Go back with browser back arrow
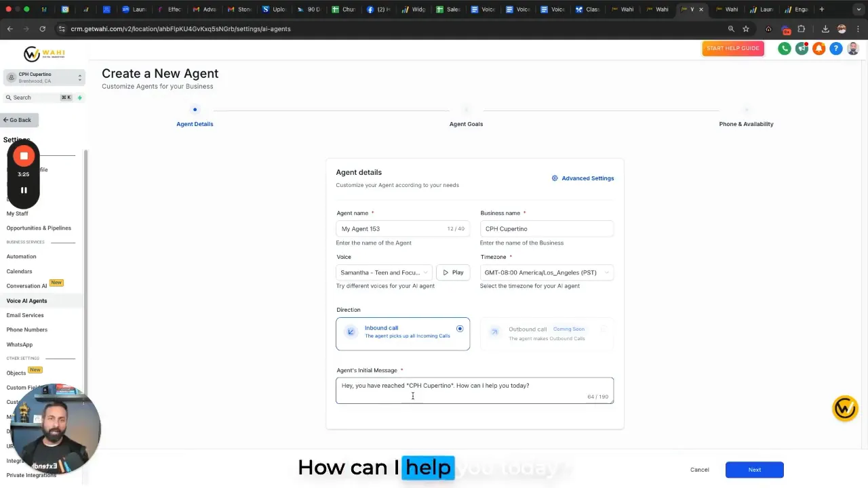The image size is (868, 488). [9, 29]
